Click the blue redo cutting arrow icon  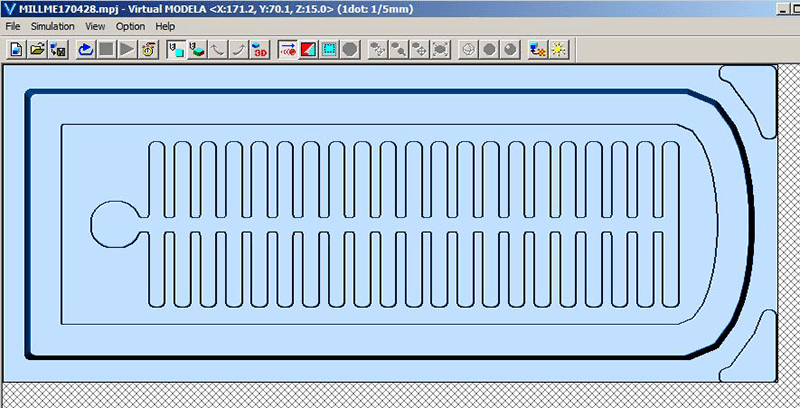[86, 49]
